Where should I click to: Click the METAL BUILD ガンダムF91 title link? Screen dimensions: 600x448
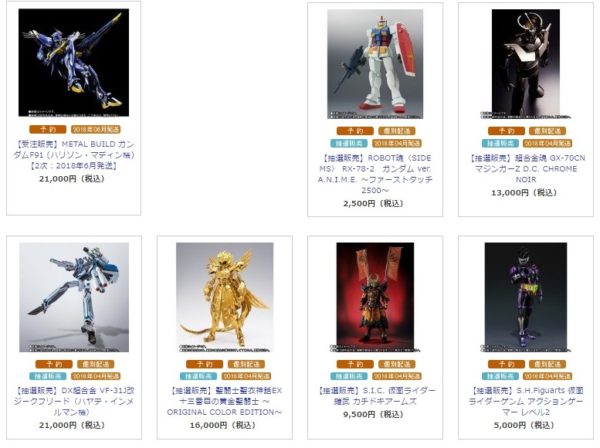click(73, 155)
